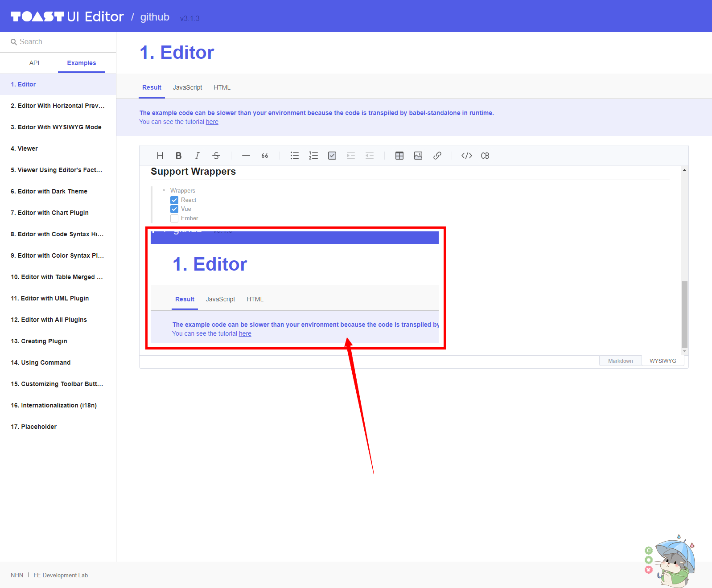Open 'Using Command' example

pos(58,362)
